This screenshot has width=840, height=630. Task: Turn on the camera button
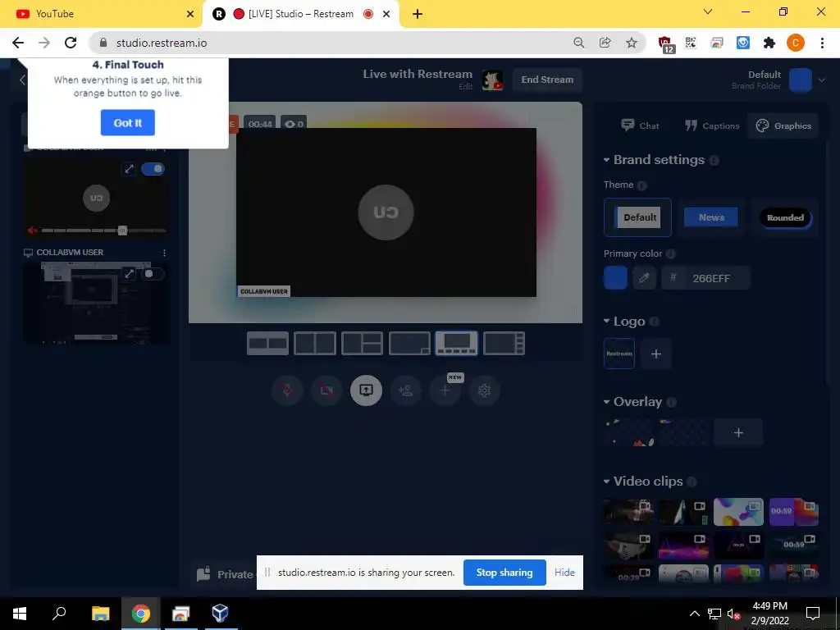[326, 390]
